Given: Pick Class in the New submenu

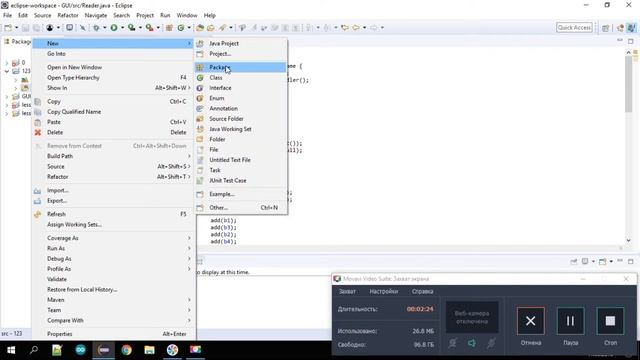Looking at the screenshot, I should pyautogui.click(x=240, y=78).
